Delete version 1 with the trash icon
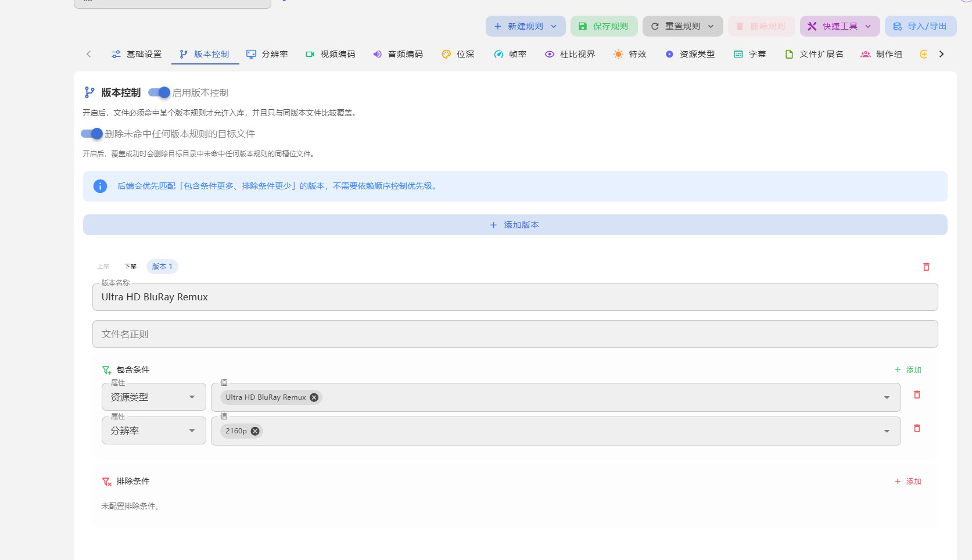The height and width of the screenshot is (560, 972). pyautogui.click(x=926, y=267)
